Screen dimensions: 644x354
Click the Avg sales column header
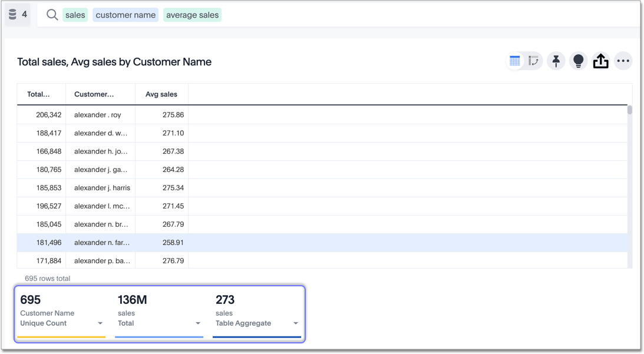click(x=161, y=94)
